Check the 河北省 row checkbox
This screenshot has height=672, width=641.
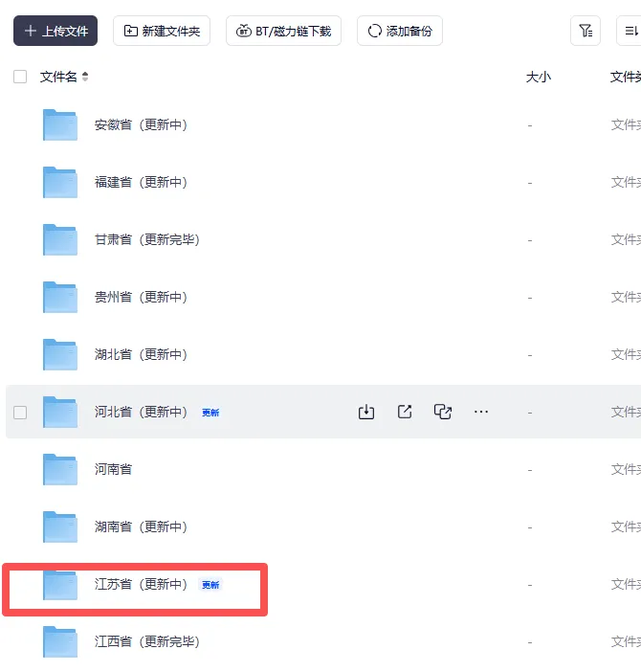click(x=20, y=413)
